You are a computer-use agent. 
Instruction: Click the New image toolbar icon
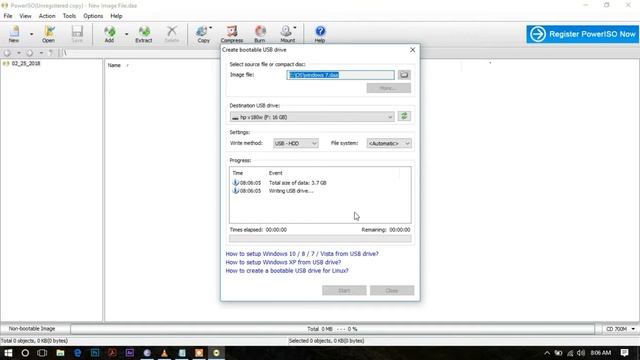[14, 34]
